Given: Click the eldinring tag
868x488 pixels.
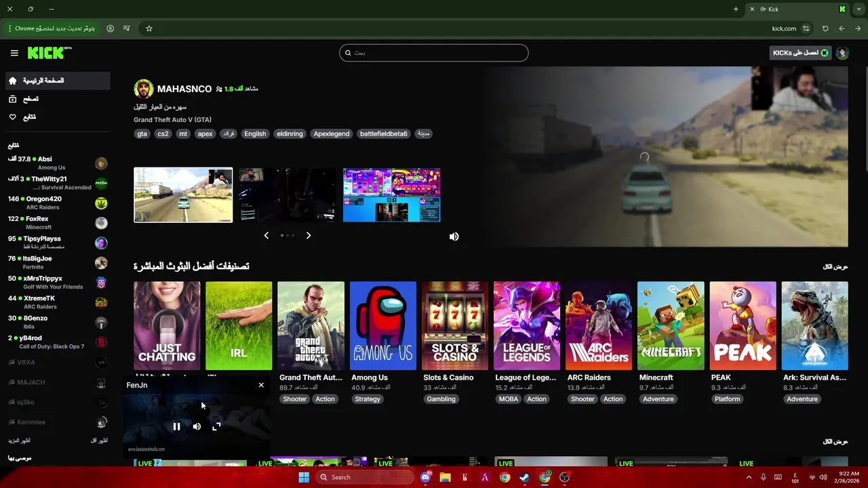Looking at the screenshot, I should [x=290, y=134].
